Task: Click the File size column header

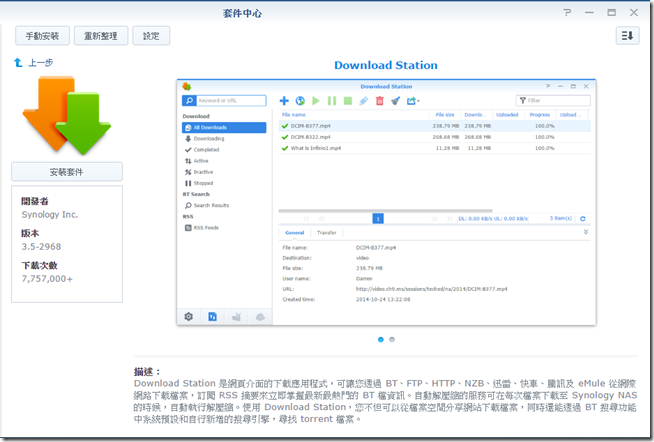Action: (x=445, y=115)
